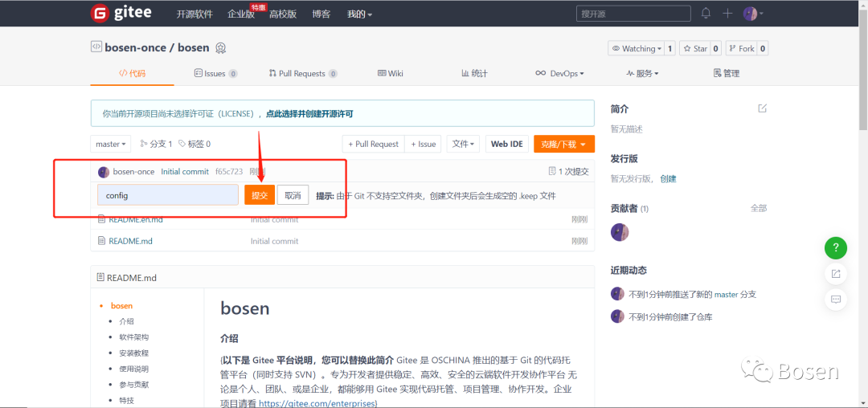Click the README.en.md file icon
Viewport: 868px width, 408px height.
tap(101, 219)
